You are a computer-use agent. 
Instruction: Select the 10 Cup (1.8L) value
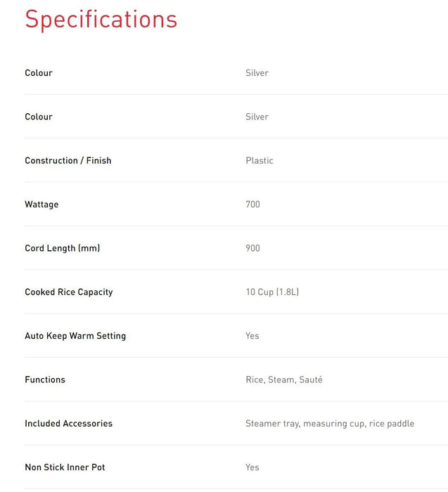272,292
